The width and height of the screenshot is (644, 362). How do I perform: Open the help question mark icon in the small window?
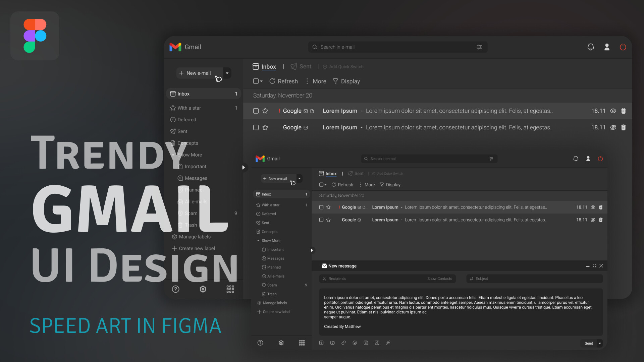coord(260,343)
